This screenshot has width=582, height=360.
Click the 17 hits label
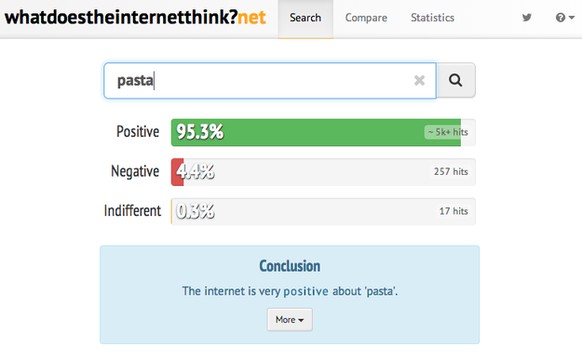coord(454,211)
